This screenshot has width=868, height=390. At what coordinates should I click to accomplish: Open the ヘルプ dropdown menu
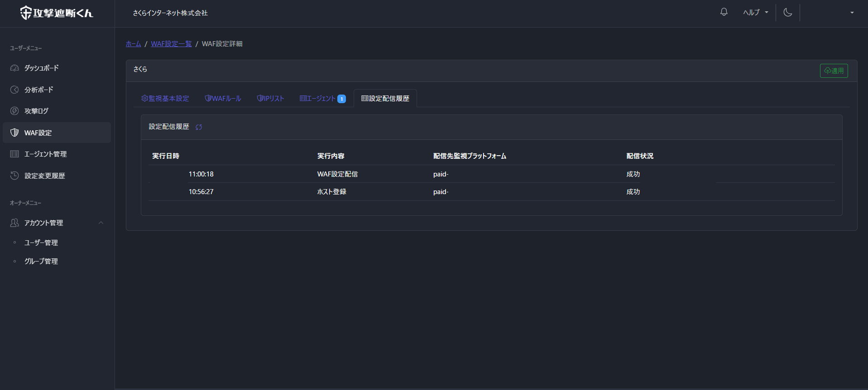click(x=755, y=13)
